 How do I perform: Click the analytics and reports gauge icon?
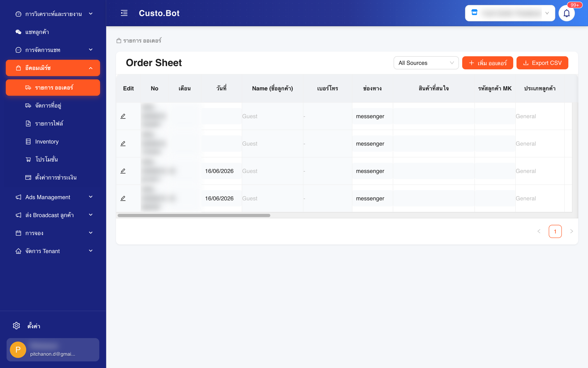pos(18,14)
